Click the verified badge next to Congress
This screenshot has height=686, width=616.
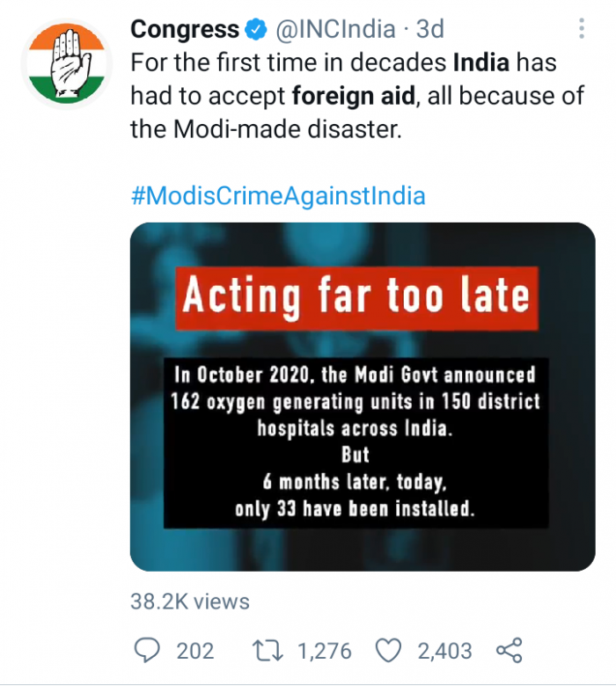click(x=256, y=30)
